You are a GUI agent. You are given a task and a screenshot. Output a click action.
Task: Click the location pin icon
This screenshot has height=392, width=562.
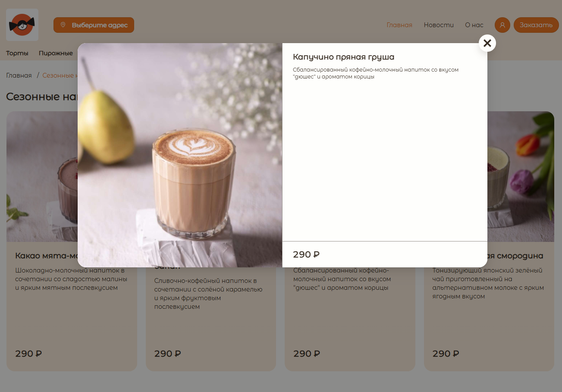[63, 25]
